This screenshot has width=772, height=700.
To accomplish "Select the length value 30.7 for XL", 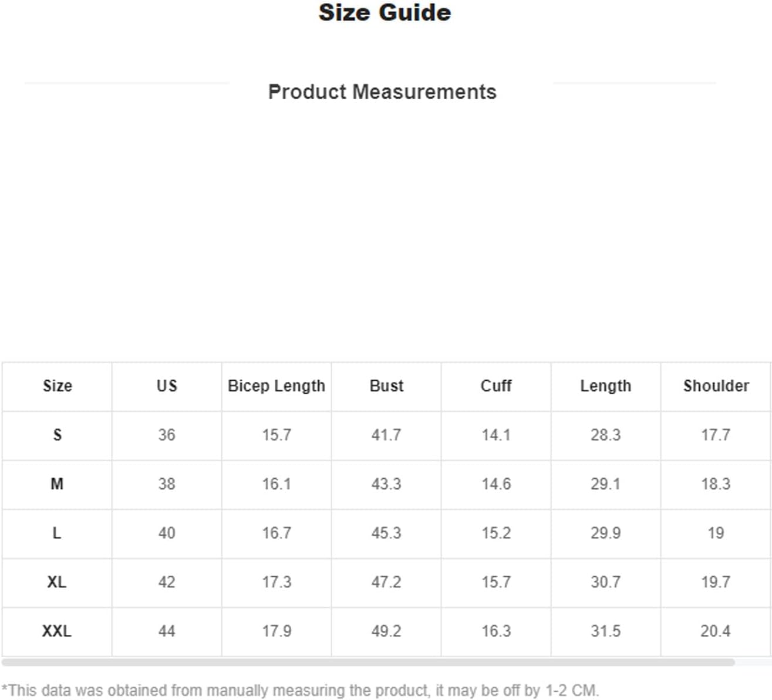I will (606, 582).
